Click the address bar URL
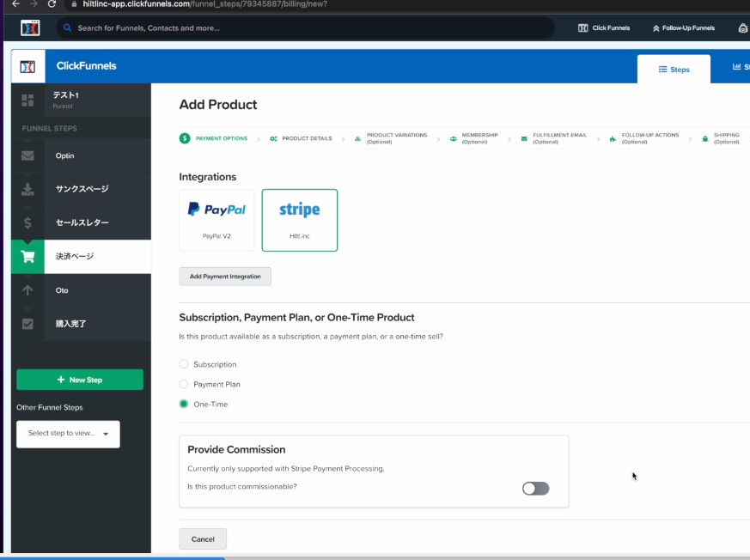750x560 pixels. pos(204,4)
